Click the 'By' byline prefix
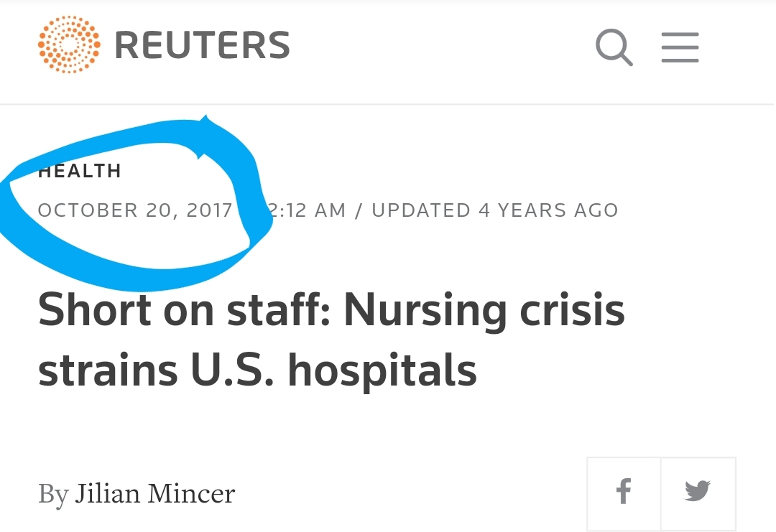776x532 pixels. click(x=53, y=495)
